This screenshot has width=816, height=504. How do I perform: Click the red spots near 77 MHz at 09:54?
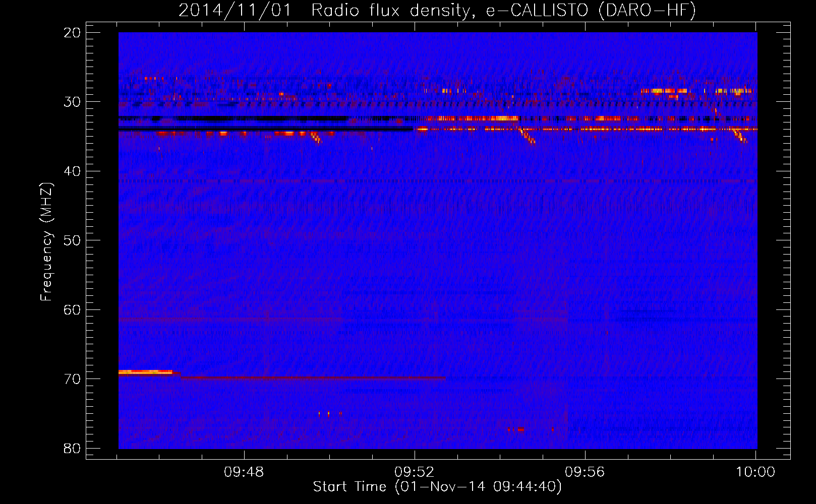(517, 430)
